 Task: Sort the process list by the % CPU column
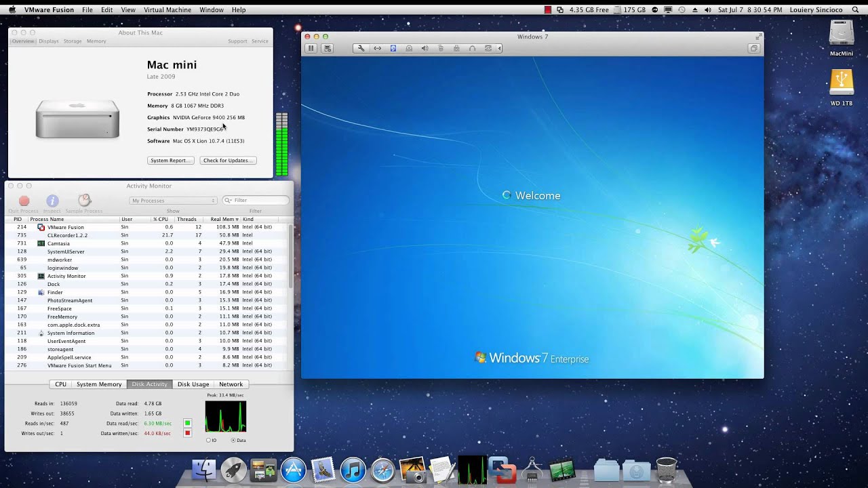pos(161,219)
